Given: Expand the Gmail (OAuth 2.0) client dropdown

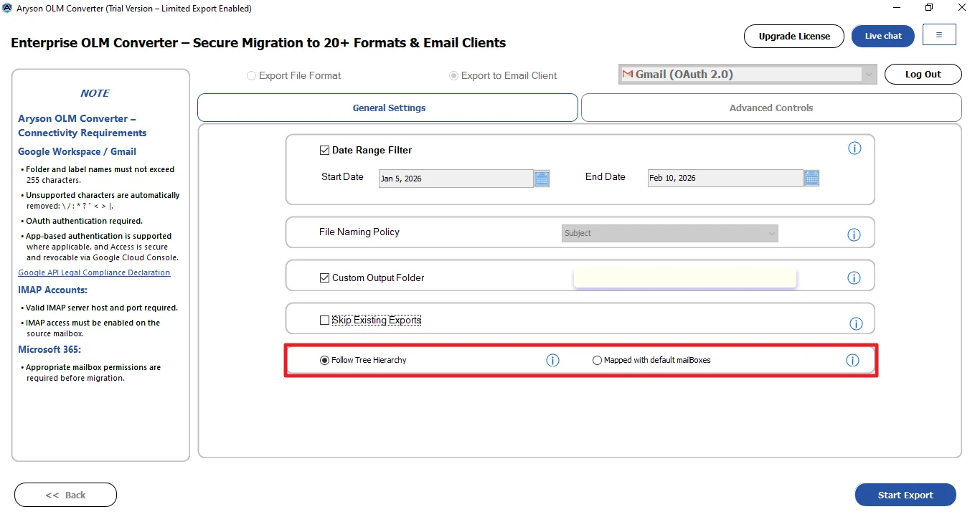Looking at the screenshot, I should [869, 75].
